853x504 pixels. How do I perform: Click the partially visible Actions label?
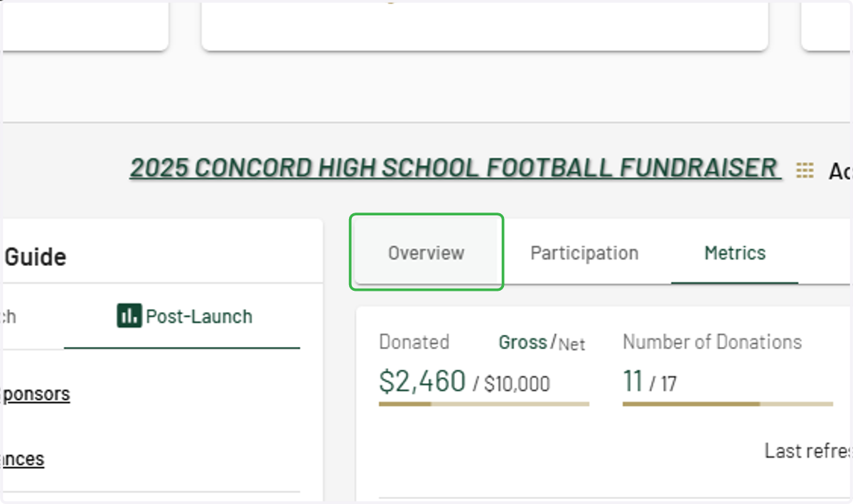[840, 171]
